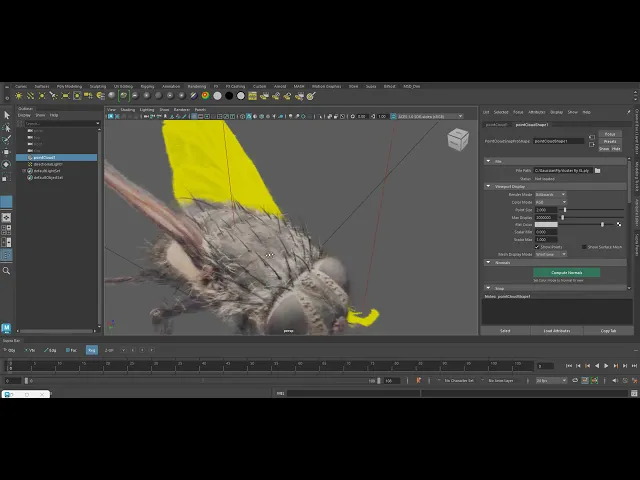Open the Outliner Display menu

click(24, 115)
